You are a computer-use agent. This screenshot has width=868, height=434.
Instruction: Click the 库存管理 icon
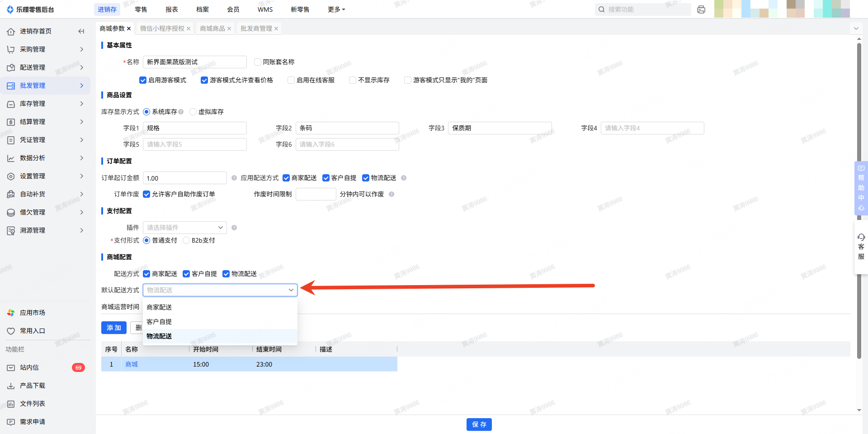tap(11, 104)
